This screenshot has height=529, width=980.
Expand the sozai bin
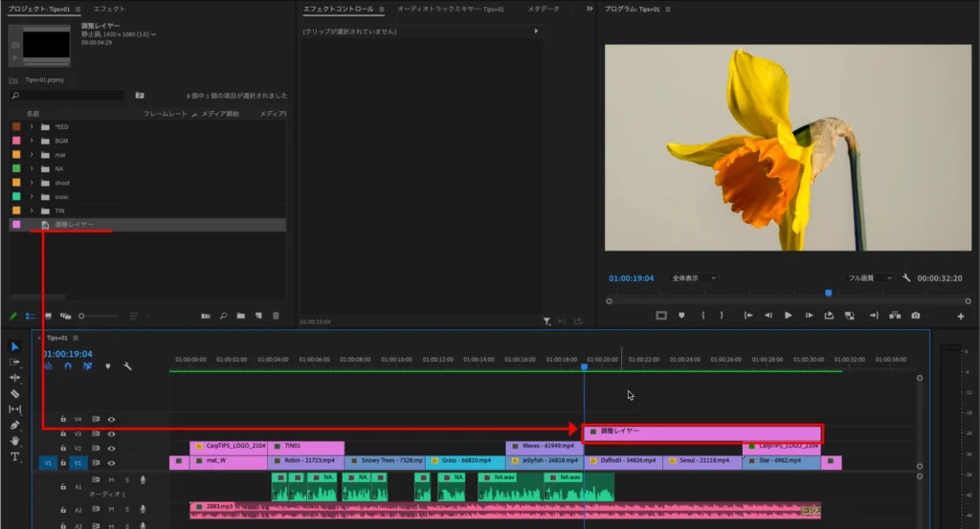[x=32, y=197]
